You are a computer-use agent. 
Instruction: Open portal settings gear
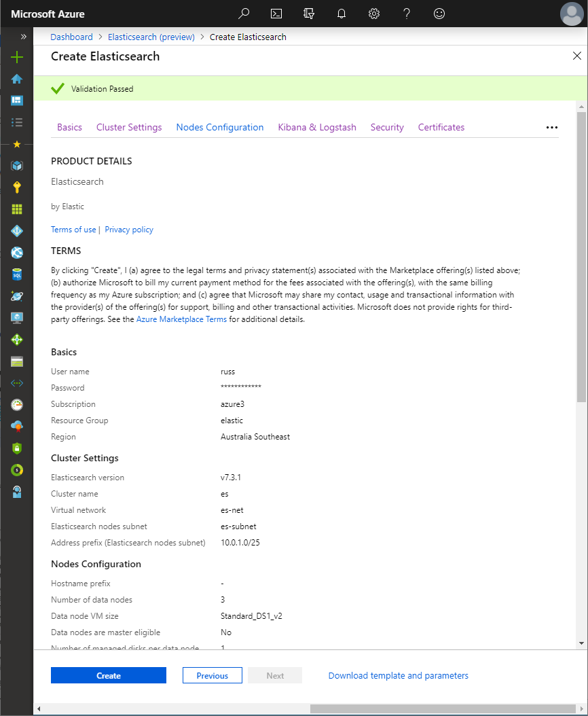[x=373, y=14]
